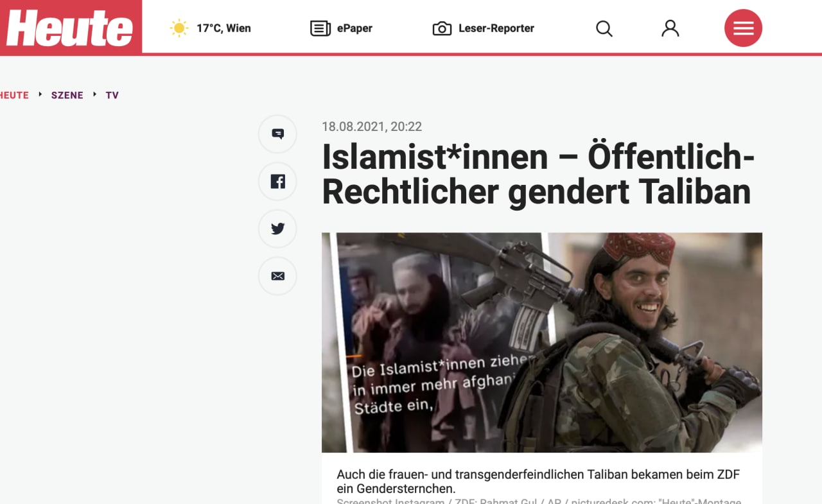
Task: Click the Leser-Reporter camera icon
Action: coord(442,28)
